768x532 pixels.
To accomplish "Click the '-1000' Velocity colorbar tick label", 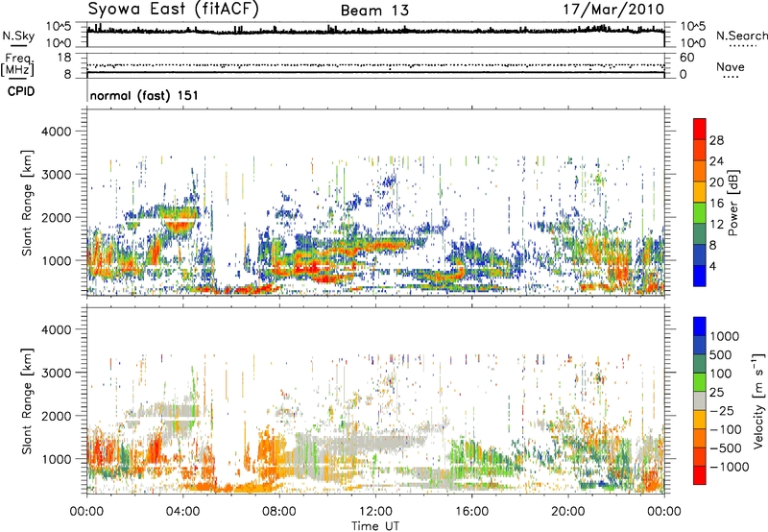I will click(730, 467).
